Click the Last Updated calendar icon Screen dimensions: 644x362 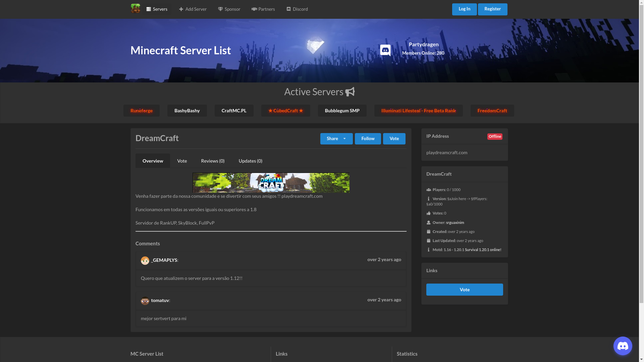pyautogui.click(x=429, y=241)
